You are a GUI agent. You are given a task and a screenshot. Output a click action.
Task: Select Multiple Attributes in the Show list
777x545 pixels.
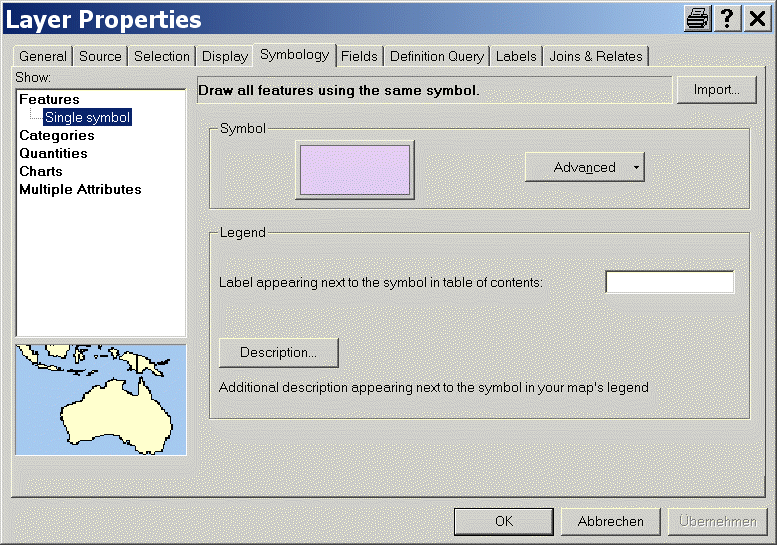(x=80, y=189)
